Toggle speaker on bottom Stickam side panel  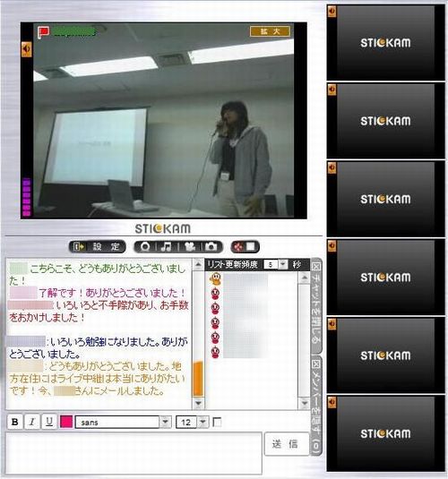[332, 402]
